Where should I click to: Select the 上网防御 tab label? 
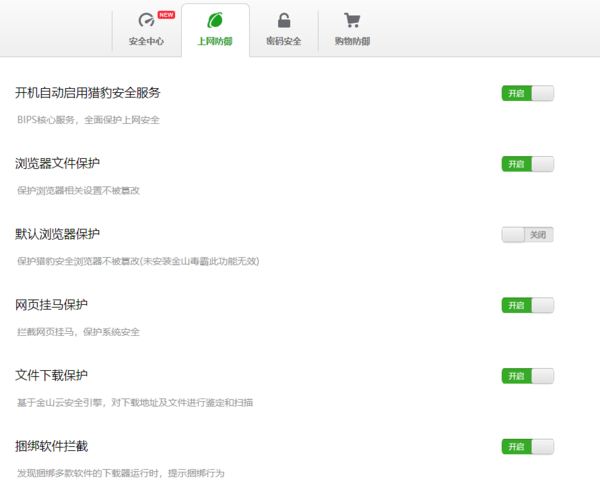click(215, 41)
